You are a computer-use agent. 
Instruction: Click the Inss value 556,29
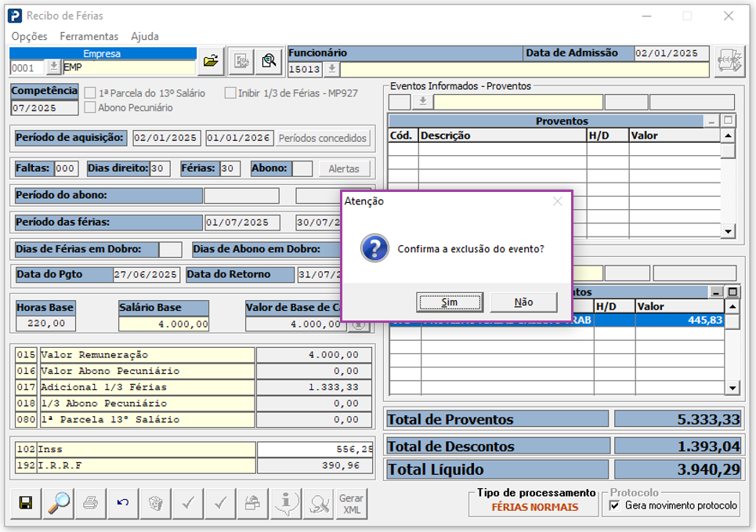(x=315, y=449)
